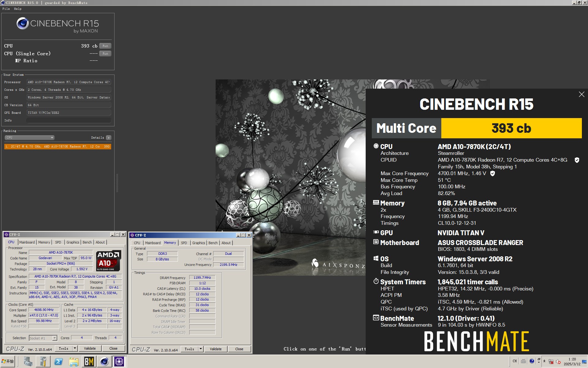Open Mainboard tab in right CPU-Z window

(x=153, y=243)
